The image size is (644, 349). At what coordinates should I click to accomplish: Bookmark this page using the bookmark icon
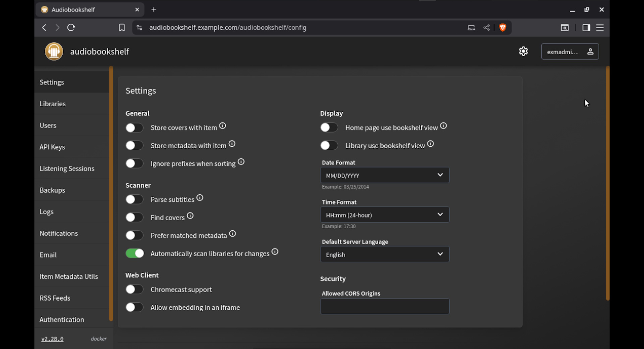tap(122, 28)
